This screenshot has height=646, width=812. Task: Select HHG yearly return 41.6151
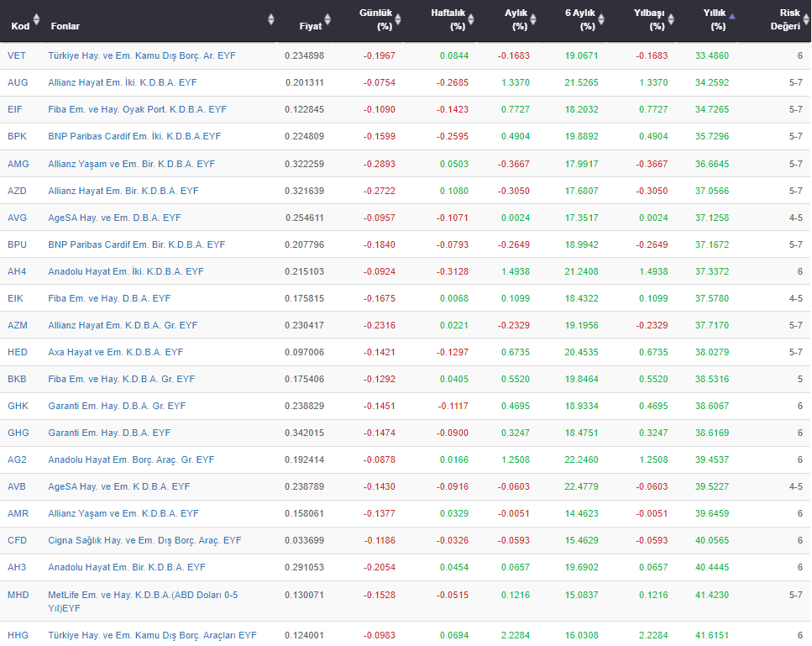[x=712, y=636]
